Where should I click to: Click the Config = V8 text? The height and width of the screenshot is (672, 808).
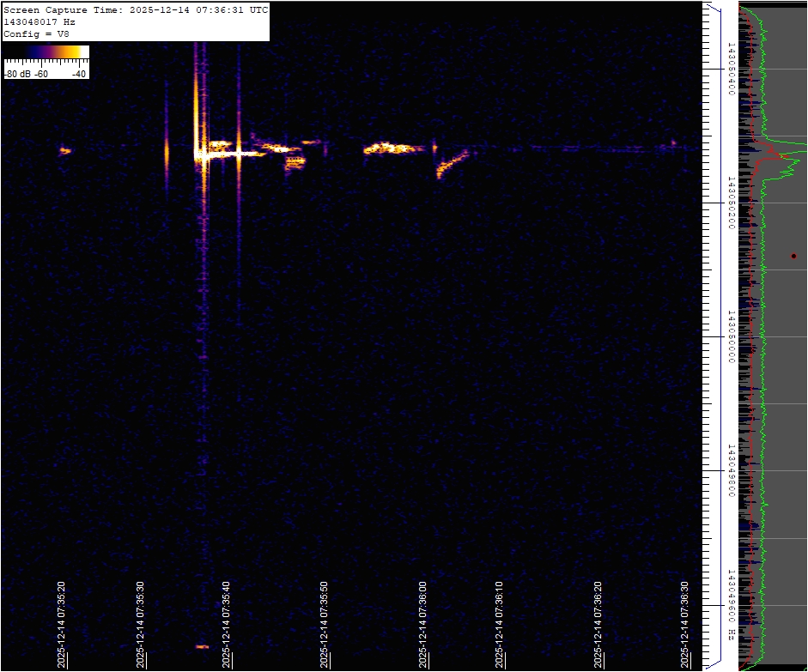(35, 33)
